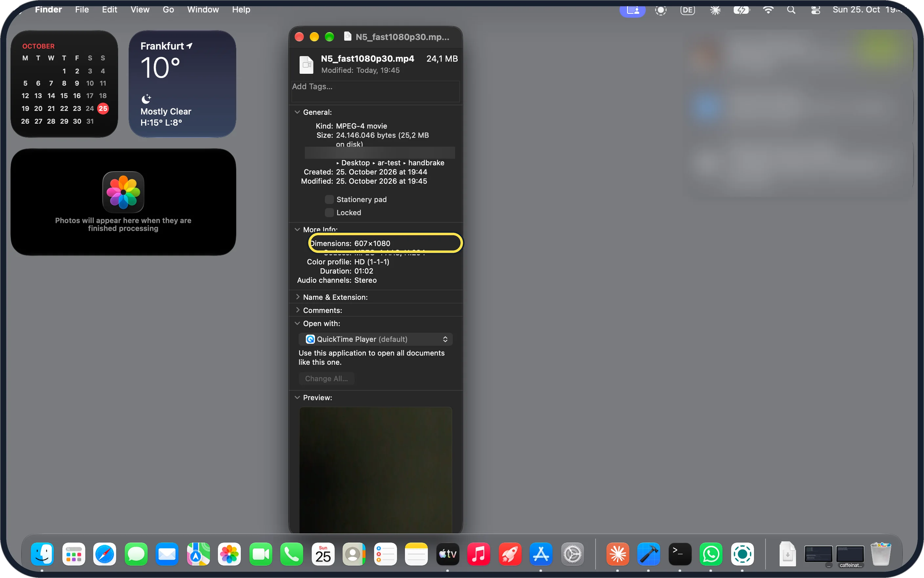
Task: Open Spotlight search in menu bar
Action: point(791,10)
